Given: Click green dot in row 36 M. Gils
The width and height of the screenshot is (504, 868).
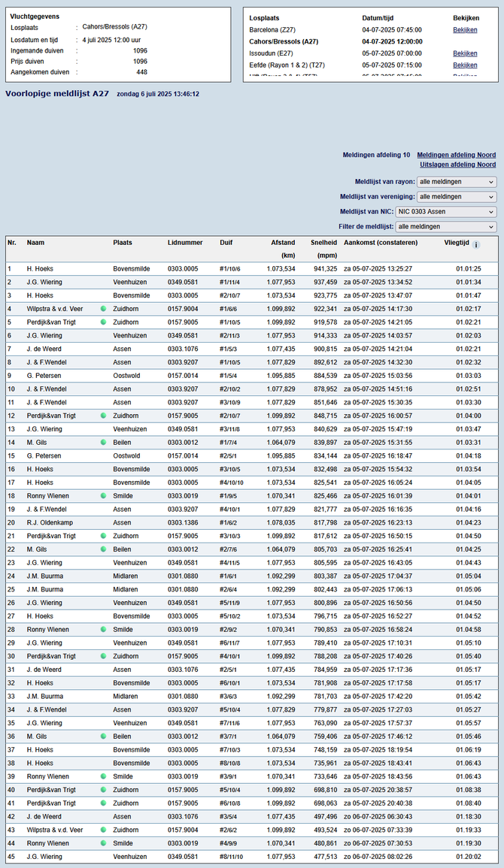Looking at the screenshot, I should (103, 736).
